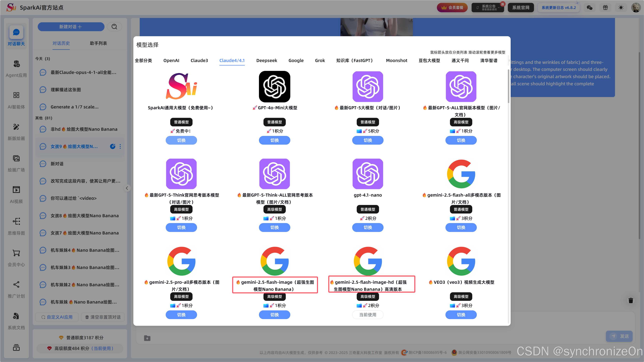Viewport: 644px width, 362px height.
Task: Click the gemini-2.5-flash-all Google icon
Action: click(461, 174)
